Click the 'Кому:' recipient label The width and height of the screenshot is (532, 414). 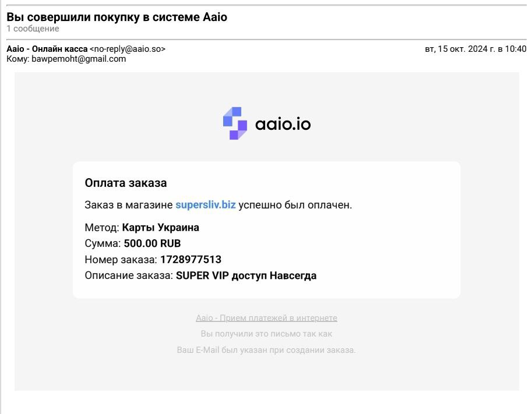(x=18, y=59)
